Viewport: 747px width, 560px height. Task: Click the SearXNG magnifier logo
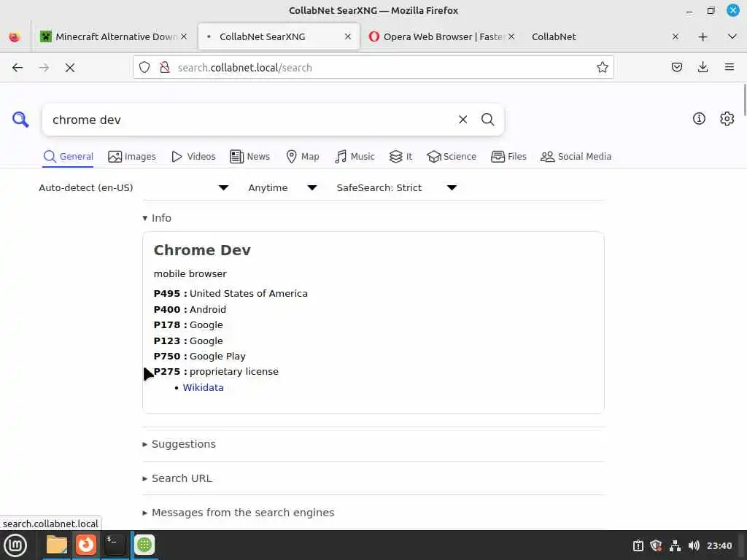click(20, 119)
